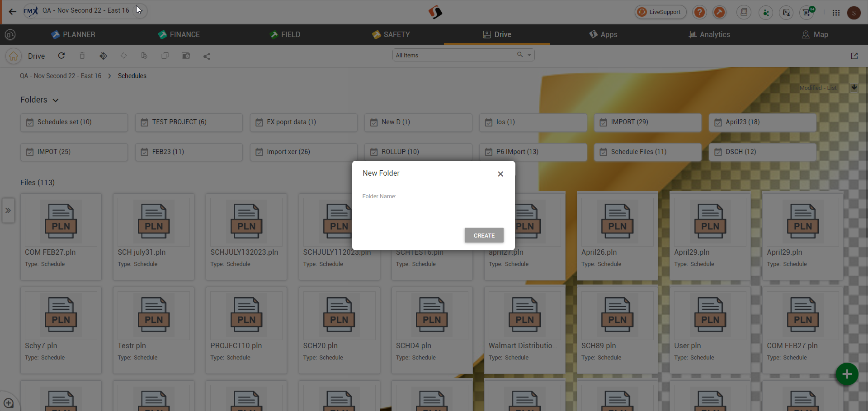Open the receipt icon with 54 badge
The height and width of the screenshot is (411, 868).
807,12
